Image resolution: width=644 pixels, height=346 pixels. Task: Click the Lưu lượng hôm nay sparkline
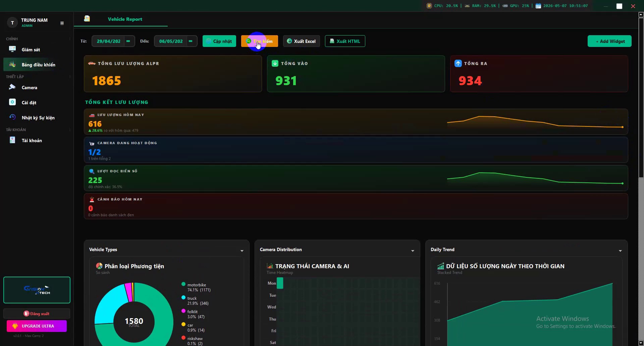535,122
